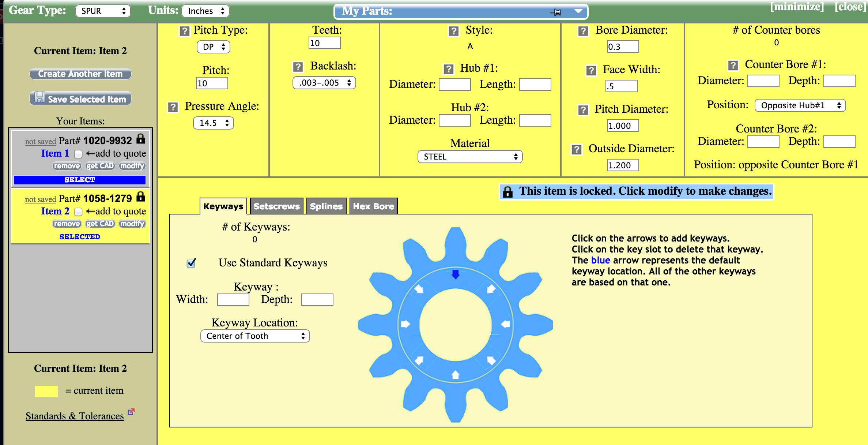The width and height of the screenshot is (868, 445).
Task: Click the Setscrews tab
Action: 276,206
